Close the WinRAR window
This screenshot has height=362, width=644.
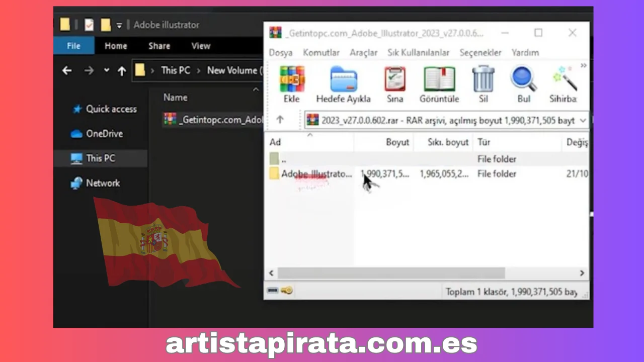(572, 33)
